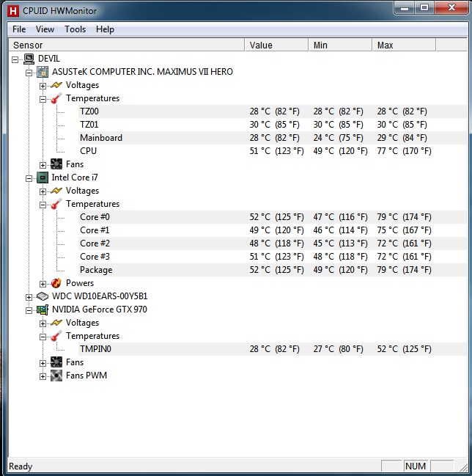Expand the WDC WD10EARS-00Y5B1 drive node
Screen dimensions: 472x476
tap(29, 297)
